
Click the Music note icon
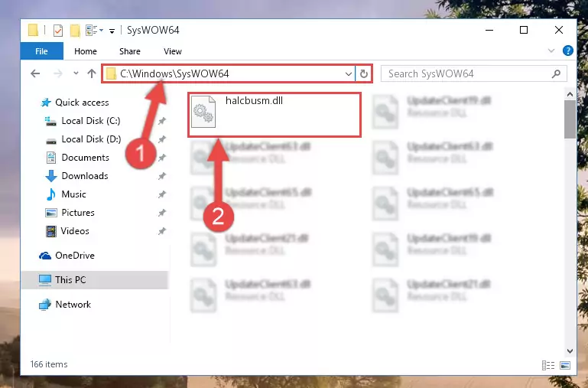pos(51,194)
